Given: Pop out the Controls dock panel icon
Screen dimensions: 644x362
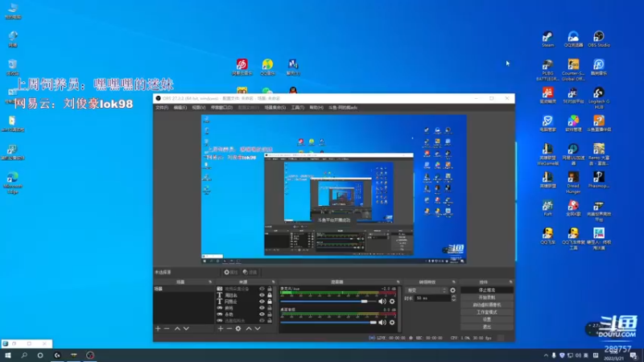Looking at the screenshot, I should [x=510, y=282].
